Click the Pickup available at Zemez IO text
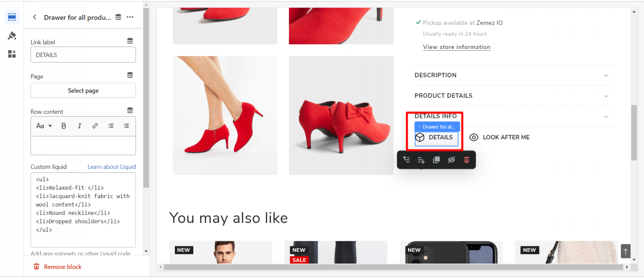 (463, 23)
